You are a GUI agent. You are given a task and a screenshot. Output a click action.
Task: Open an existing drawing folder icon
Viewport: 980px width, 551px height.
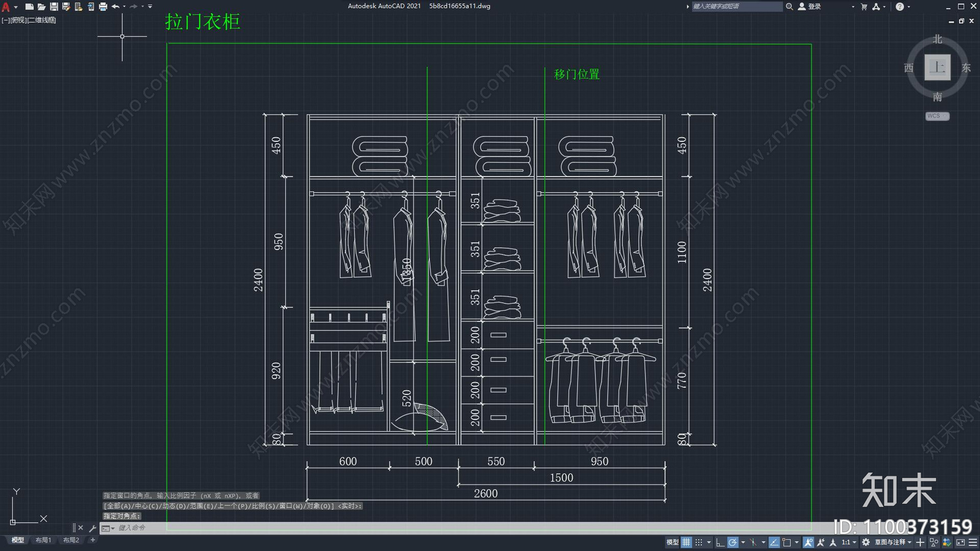coord(41,7)
